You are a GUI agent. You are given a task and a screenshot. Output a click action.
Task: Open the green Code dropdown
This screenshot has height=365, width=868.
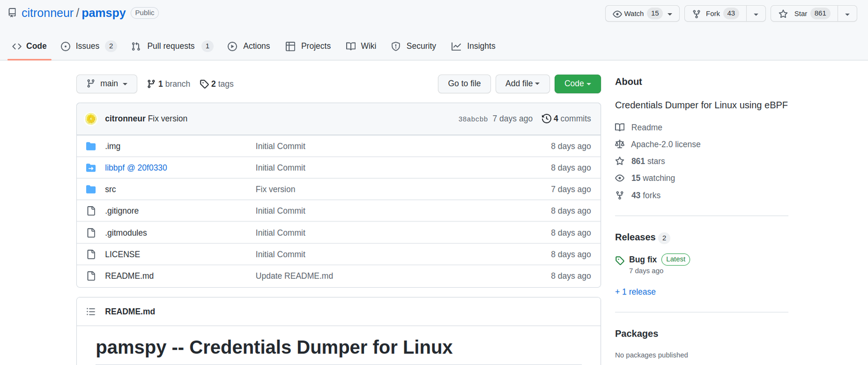[577, 84]
